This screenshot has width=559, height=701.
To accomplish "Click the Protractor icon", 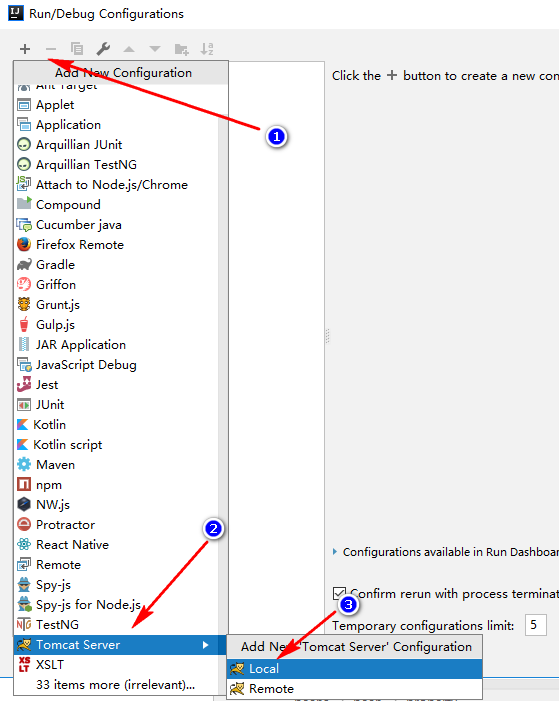I will point(24,524).
